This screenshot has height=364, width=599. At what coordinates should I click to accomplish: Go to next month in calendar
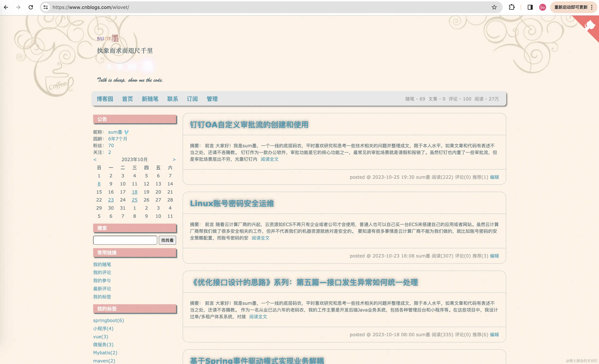(174, 159)
